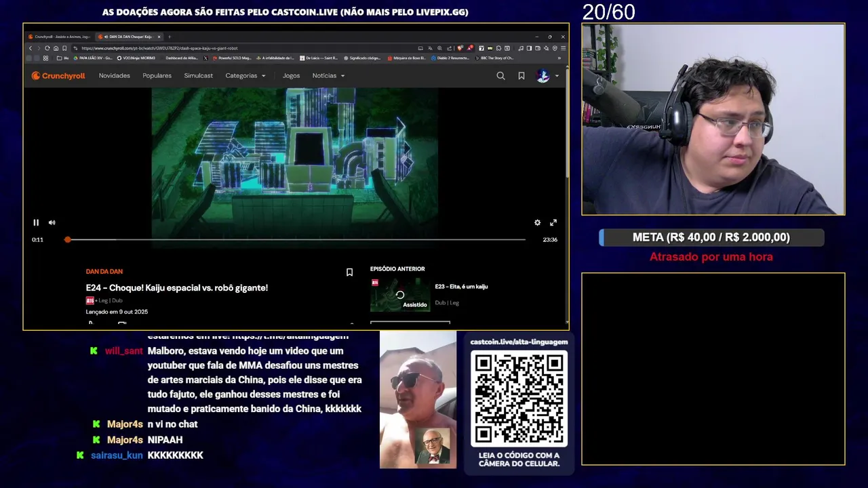Click the META R$ 40,00 goal bar
The height and width of the screenshot is (488, 868).
(711, 237)
